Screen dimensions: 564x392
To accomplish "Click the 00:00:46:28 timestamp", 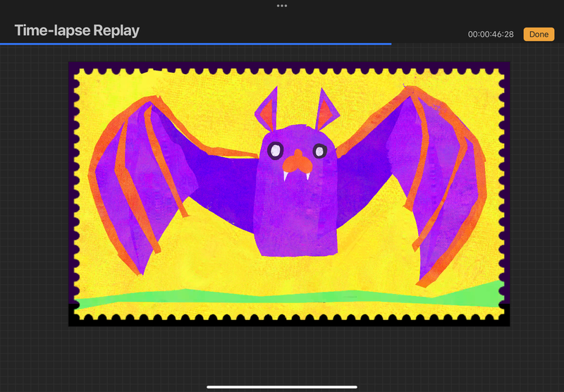I will [x=491, y=35].
